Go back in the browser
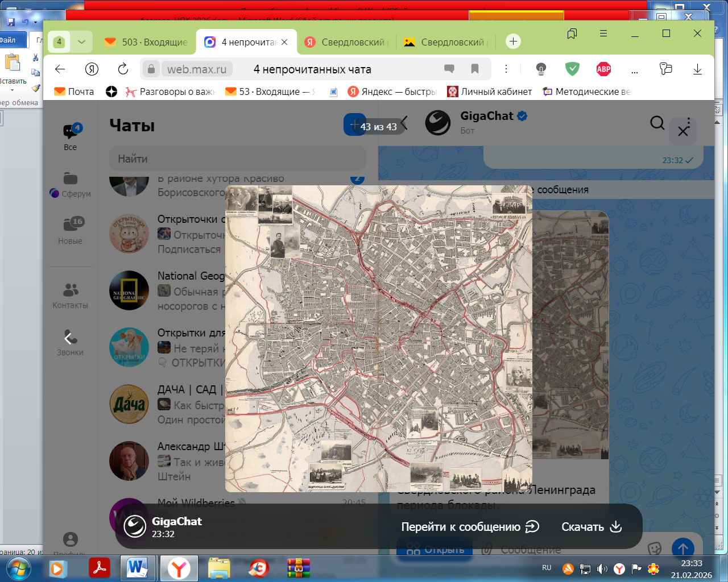Viewport: 728px width, 582px height. pos(60,69)
